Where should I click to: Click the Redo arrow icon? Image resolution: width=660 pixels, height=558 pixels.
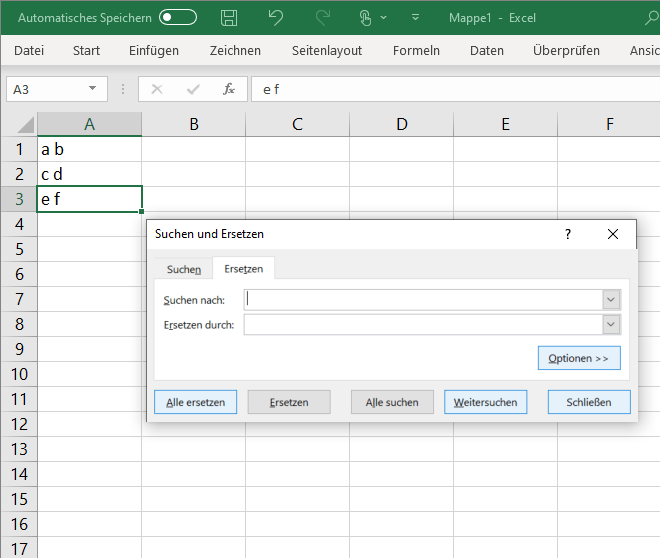pyautogui.click(x=322, y=18)
